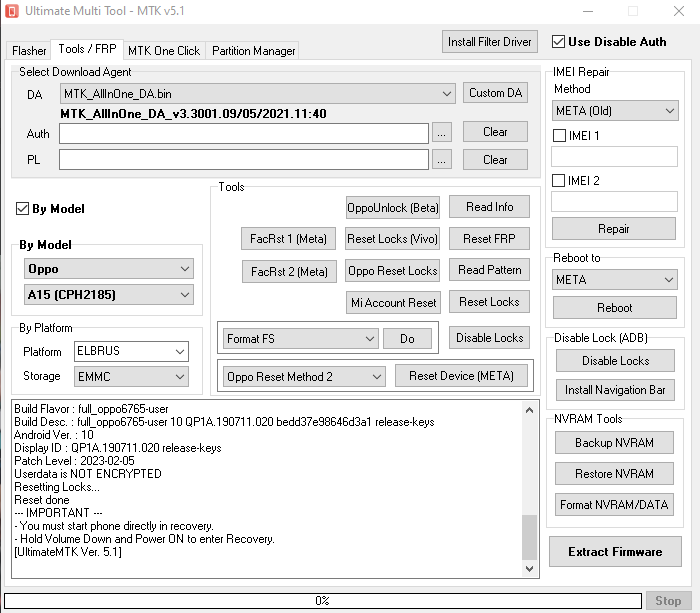
Task: Click the Install Navigation Bar button
Action: click(615, 390)
